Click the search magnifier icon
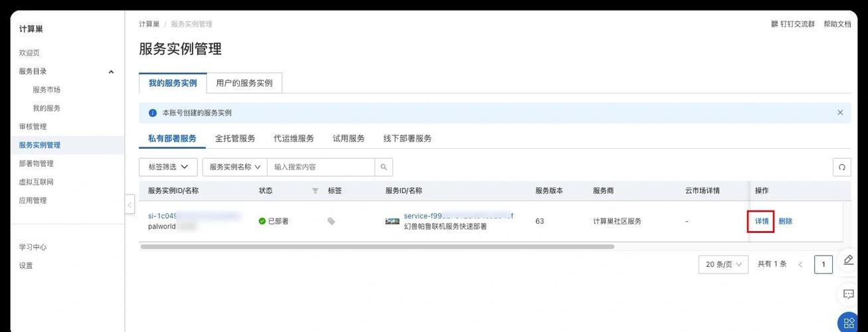This screenshot has width=868, height=332. click(384, 167)
